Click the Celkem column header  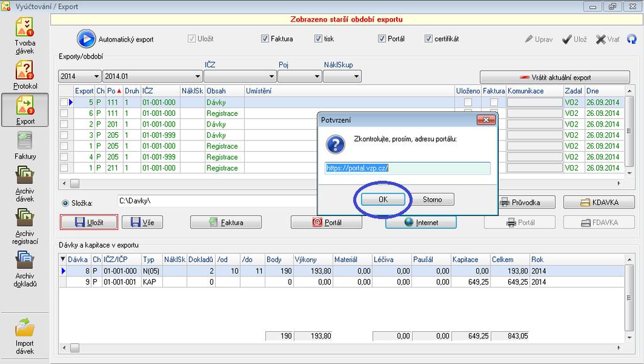click(x=509, y=259)
